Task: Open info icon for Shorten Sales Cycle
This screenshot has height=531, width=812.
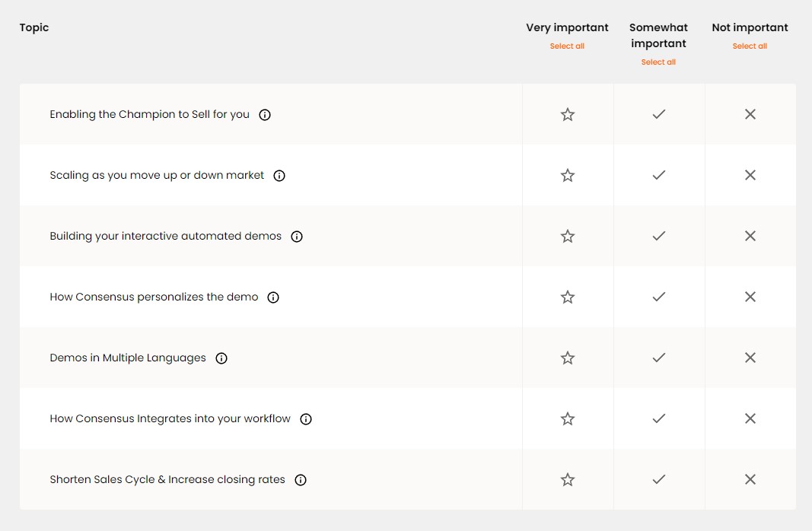Action: click(x=301, y=480)
